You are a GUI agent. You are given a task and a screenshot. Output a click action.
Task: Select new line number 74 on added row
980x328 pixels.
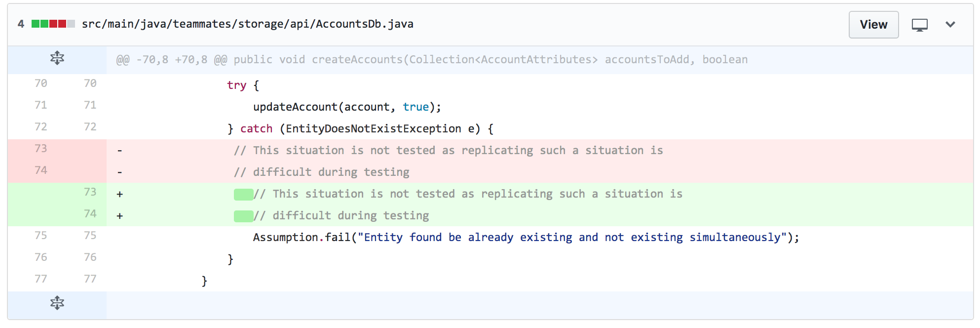tap(90, 214)
